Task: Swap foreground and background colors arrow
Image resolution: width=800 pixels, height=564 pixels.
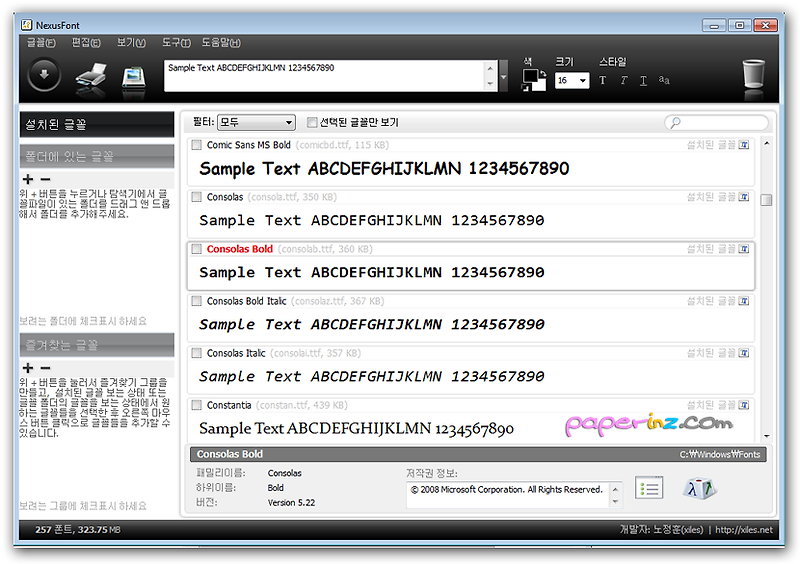Action: click(543, 73)
